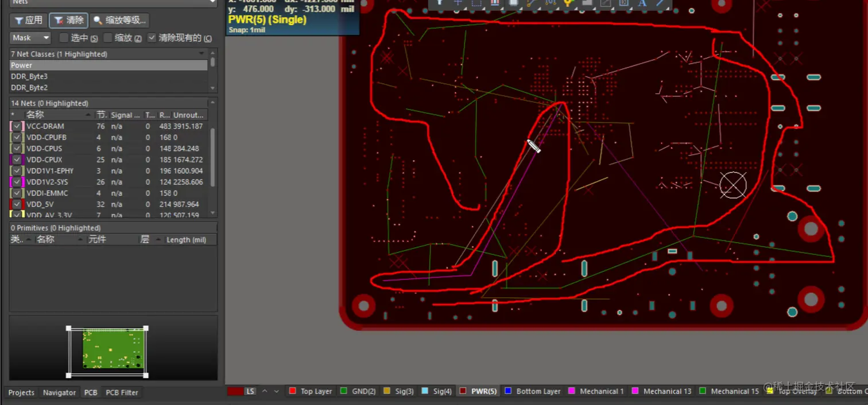Switch to the Projects panel tab
This screenshot has width=868, height=405.
(21, 392)
